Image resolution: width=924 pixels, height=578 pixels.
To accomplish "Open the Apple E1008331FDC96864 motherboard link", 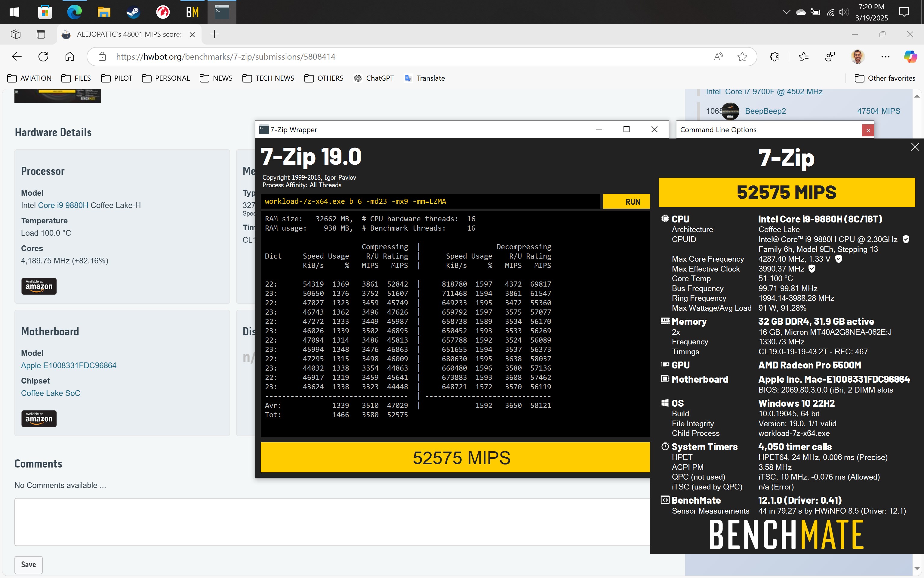I will [x=69, y=365].
